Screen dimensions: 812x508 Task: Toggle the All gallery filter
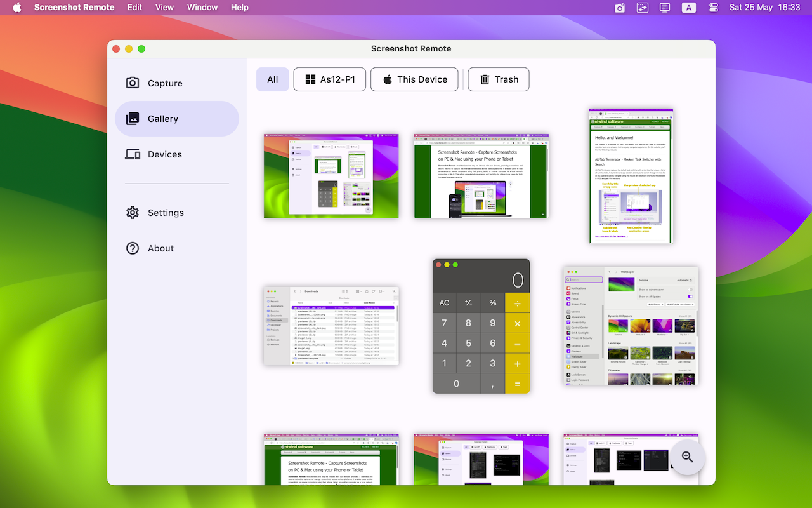[x=272, y=79]
